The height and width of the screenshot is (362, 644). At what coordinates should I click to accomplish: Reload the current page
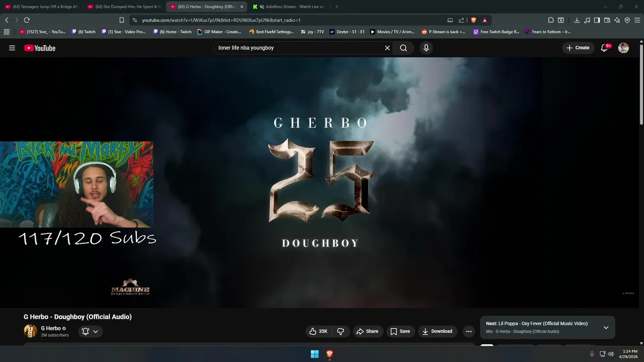27,20
